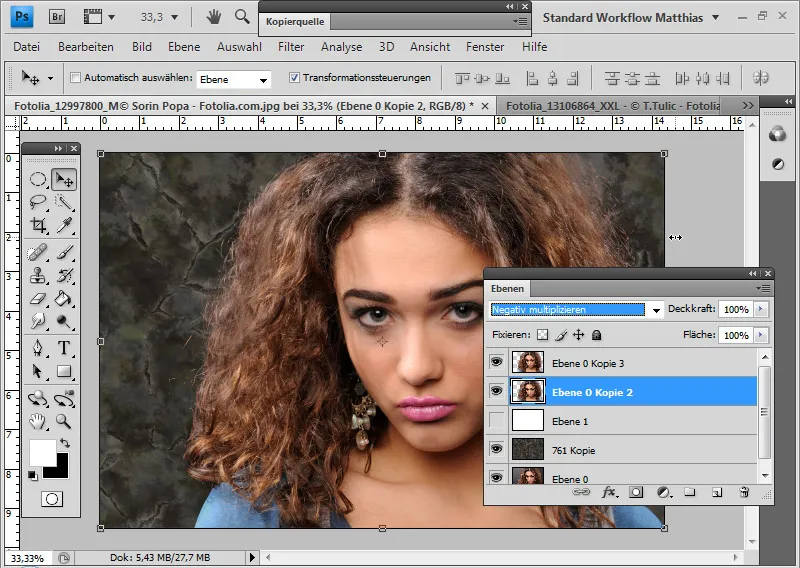800x568 pixels.
Task: Select the Eyedropper tool
Action: tap(64, 225)
